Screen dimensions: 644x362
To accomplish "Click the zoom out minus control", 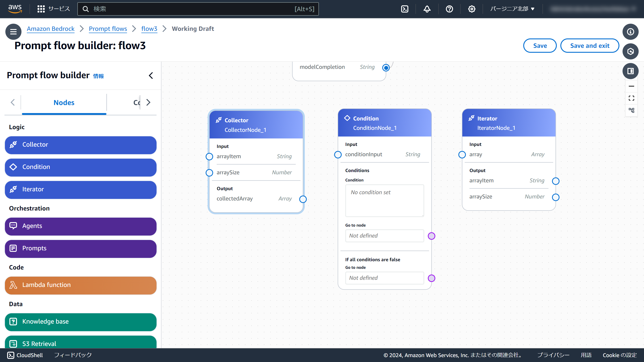I will [631, 86].
